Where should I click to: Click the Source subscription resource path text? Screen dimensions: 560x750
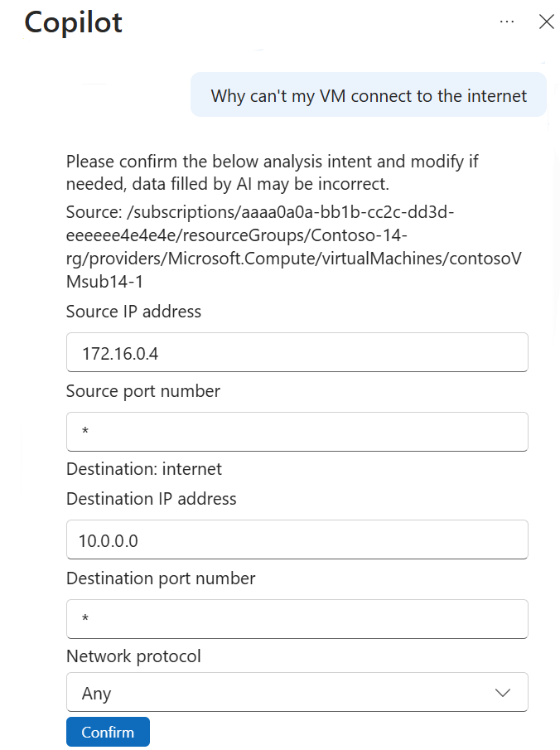(x=294, y=247)
